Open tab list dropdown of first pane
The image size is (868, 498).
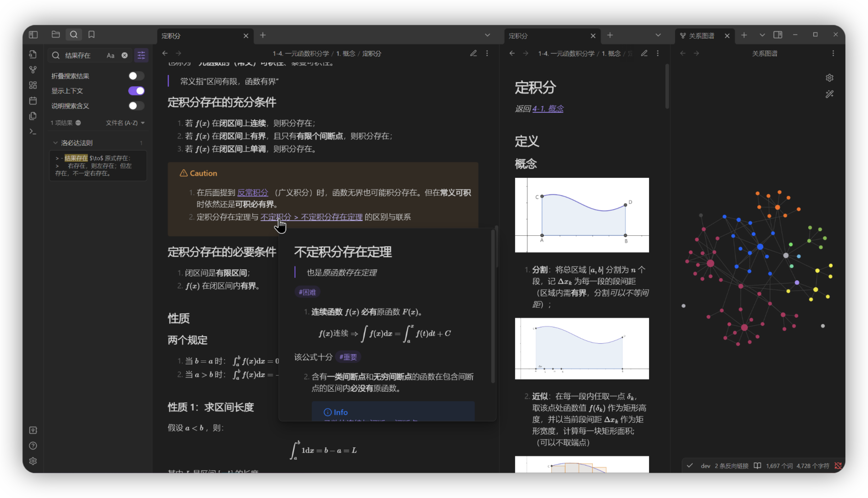click(487, 35)
